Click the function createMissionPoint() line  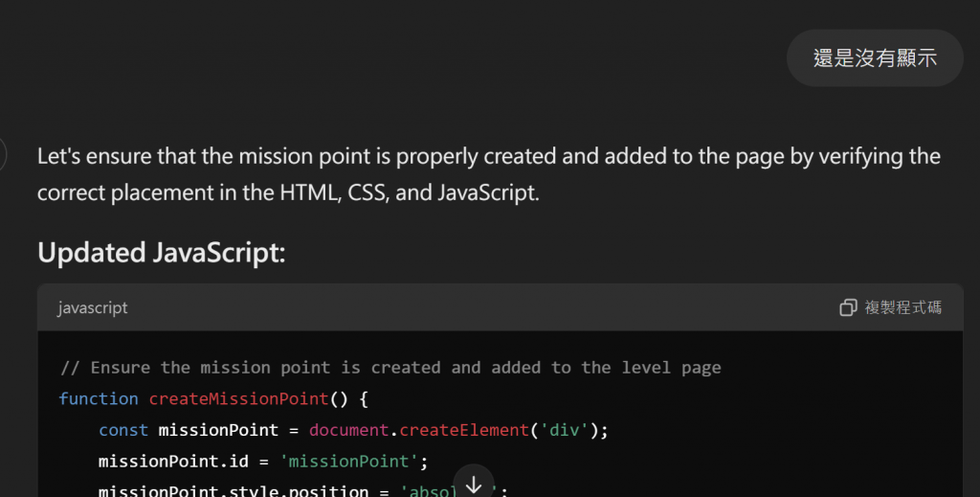click(x=213, y=399)
